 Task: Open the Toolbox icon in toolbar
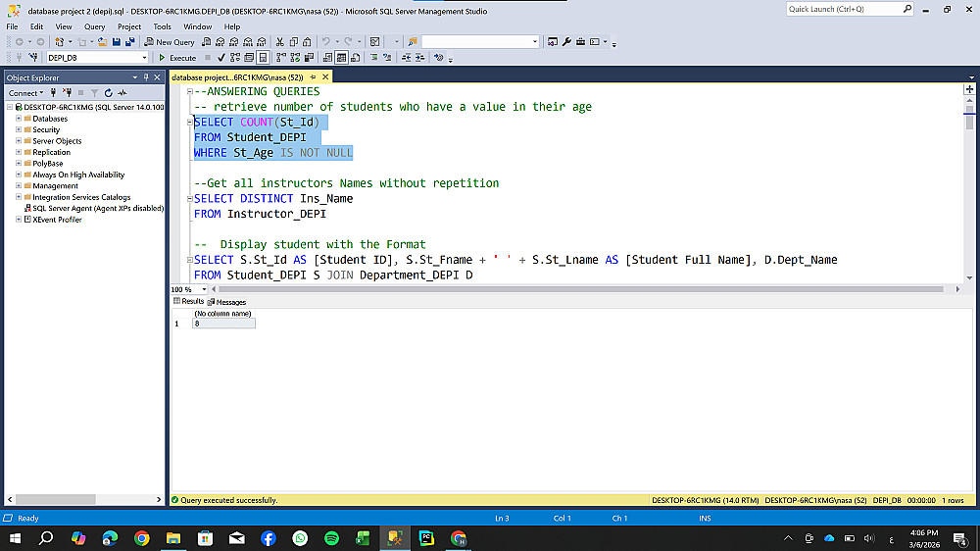[580, 42]
